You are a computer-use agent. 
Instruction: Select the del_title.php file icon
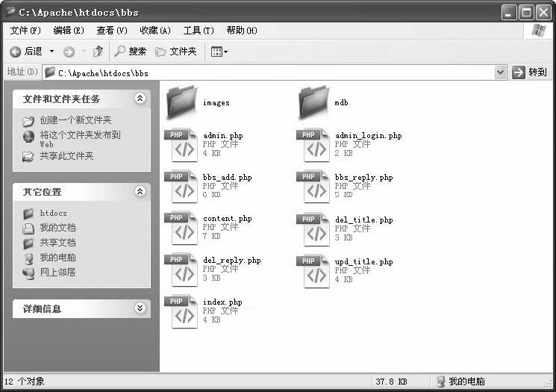[x=313, y=229]
